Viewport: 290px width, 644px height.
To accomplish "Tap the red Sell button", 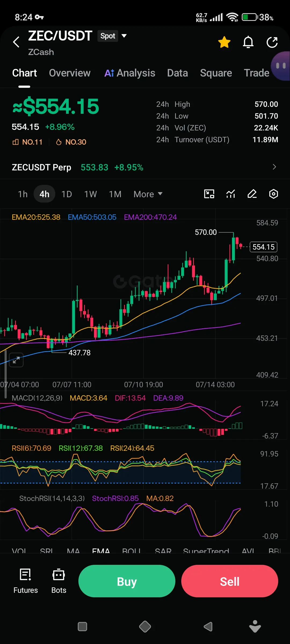I will tap(230, 581).
